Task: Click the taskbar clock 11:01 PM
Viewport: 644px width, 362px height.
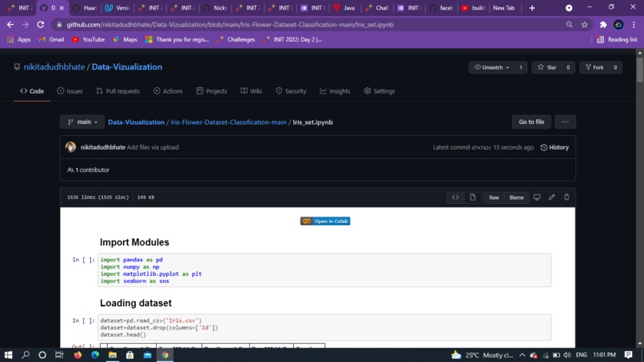Action: 605,355
